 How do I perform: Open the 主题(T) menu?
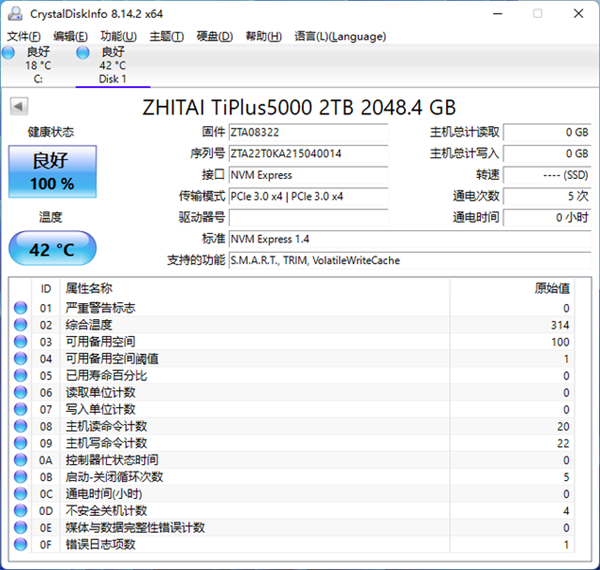[x=166, y=36]
